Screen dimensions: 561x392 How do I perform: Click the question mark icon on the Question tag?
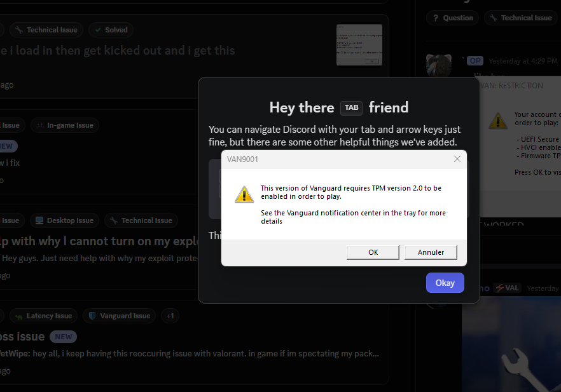436,18
